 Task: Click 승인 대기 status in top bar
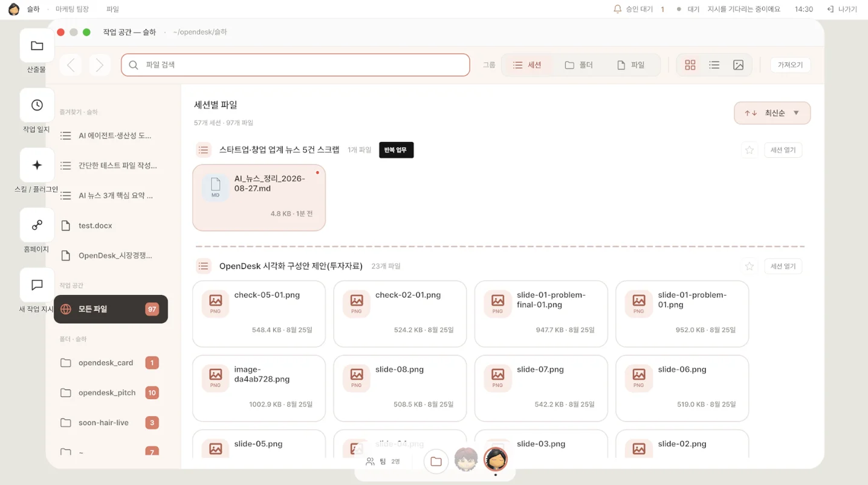point(639,9)
